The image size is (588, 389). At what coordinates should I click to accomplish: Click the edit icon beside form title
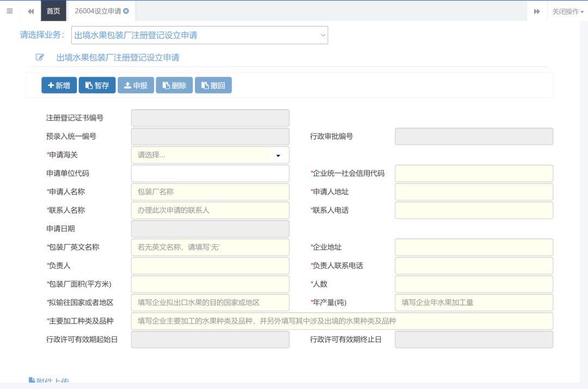(x=40, y=57)
